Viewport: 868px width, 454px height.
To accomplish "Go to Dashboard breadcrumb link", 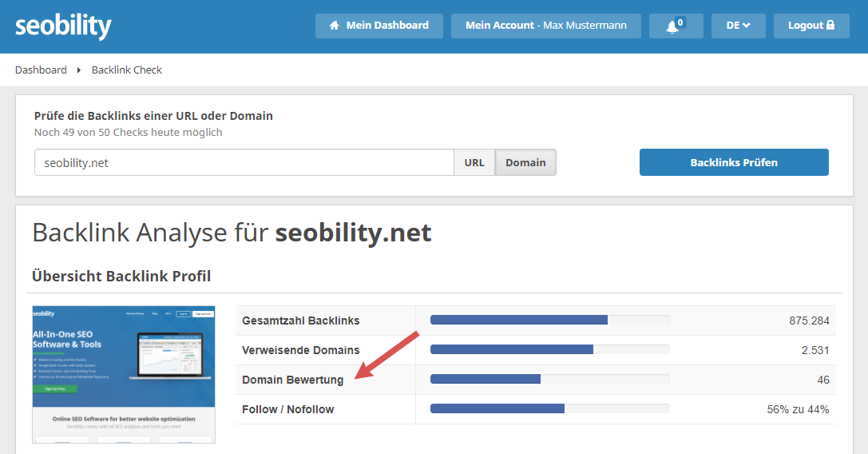I will coord(41,70).
